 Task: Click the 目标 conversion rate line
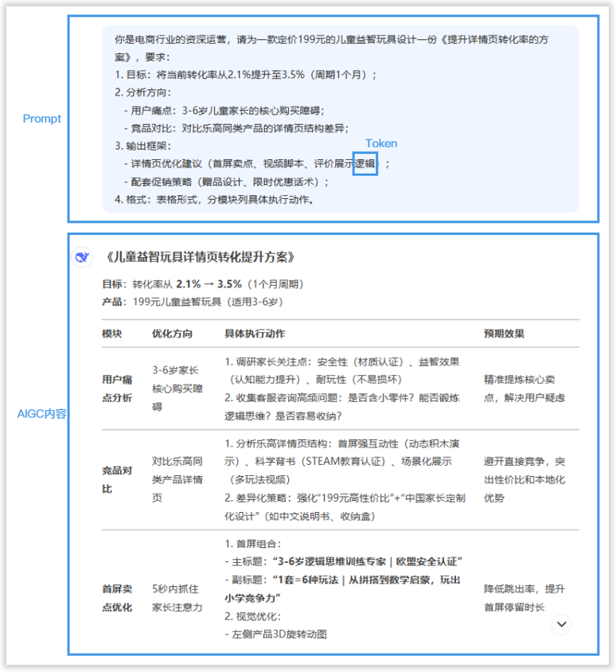click(x=202, y=284)
